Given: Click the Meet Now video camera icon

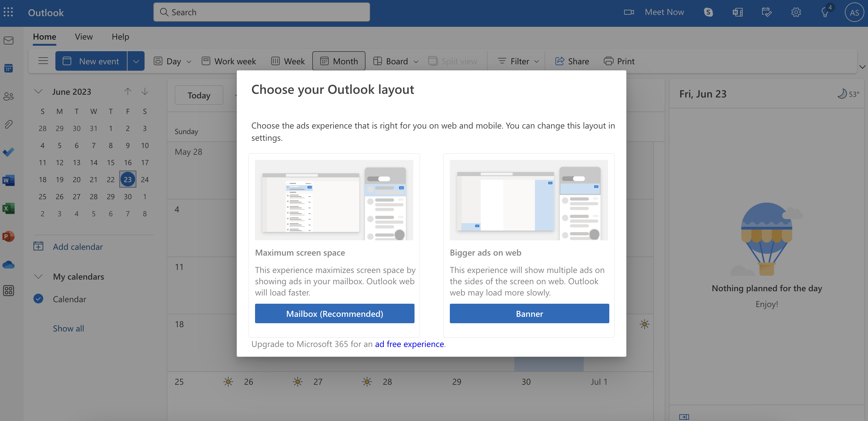Looking at the screenshot, I should (629, 12).
